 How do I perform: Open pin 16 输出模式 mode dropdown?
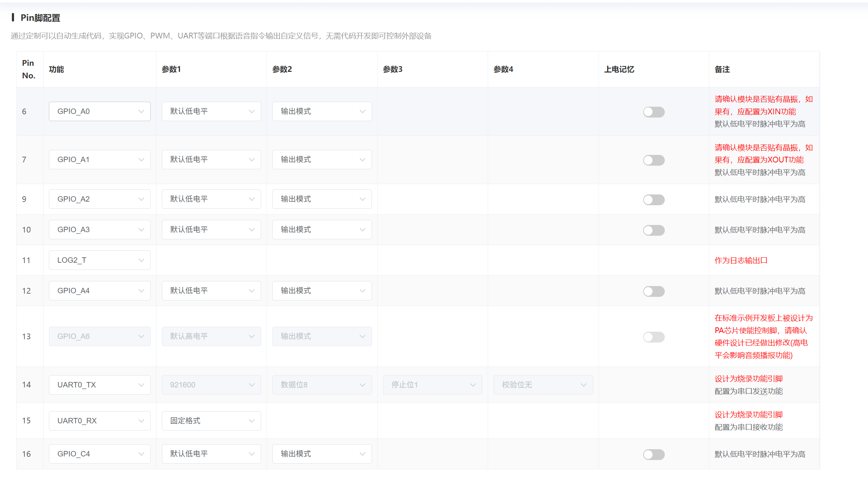click(x=322, y=454)
